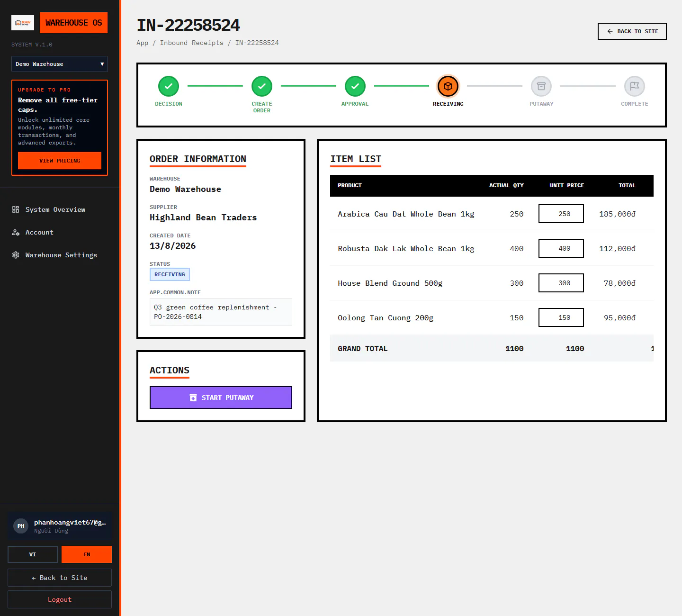Open the Demo Warehouse dropdown
Screen dimensions: 682x616
(x=60, y=64)
